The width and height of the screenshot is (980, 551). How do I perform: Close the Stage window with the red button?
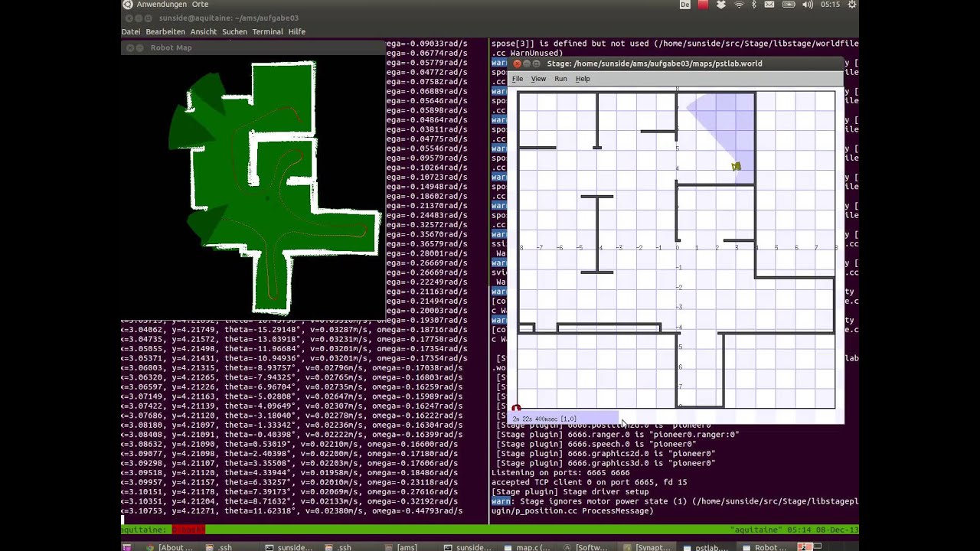(x=517, y=64)
